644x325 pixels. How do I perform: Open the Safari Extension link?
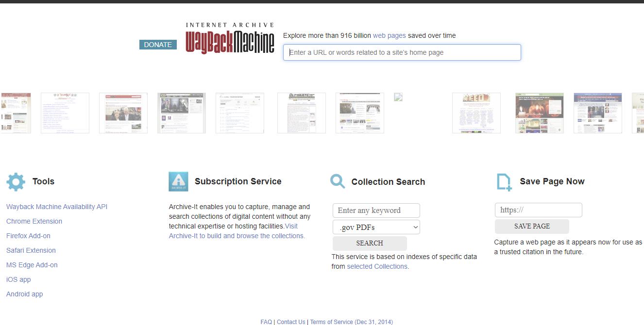[x=31, y=250]
